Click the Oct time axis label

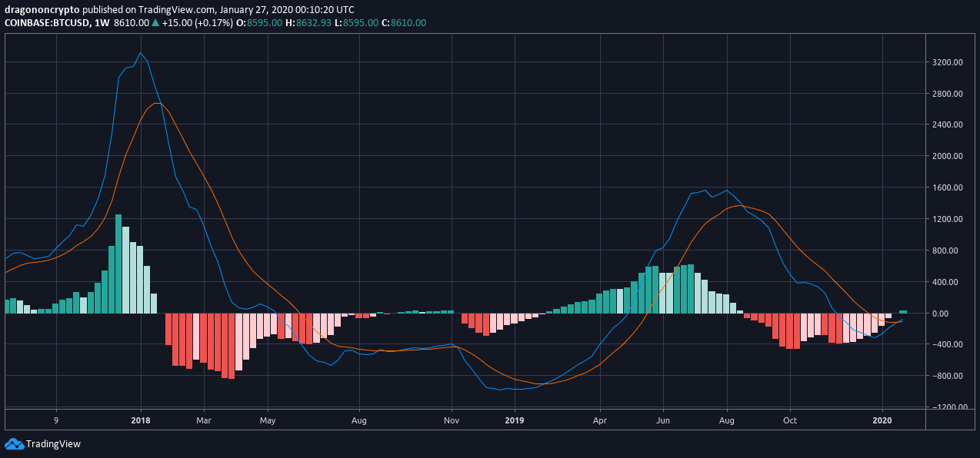point(790,420)
